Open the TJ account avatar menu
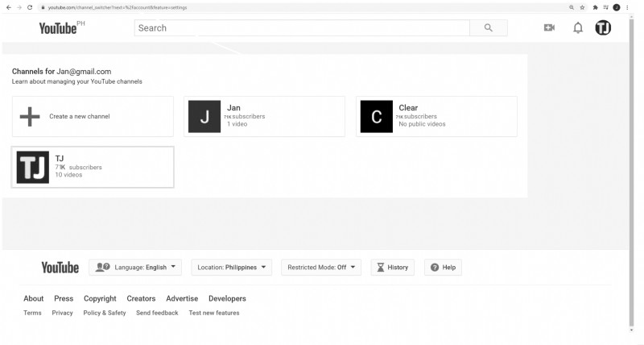The height and width of the screenshot is (345, 644). [603, 27]
